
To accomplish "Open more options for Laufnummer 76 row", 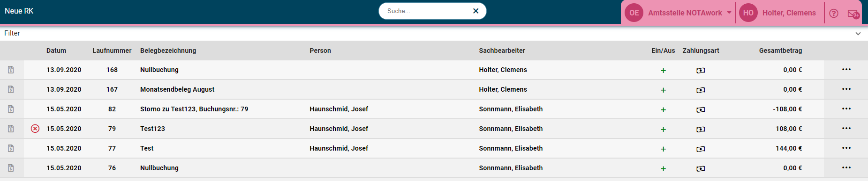I will tap(846, 167).
